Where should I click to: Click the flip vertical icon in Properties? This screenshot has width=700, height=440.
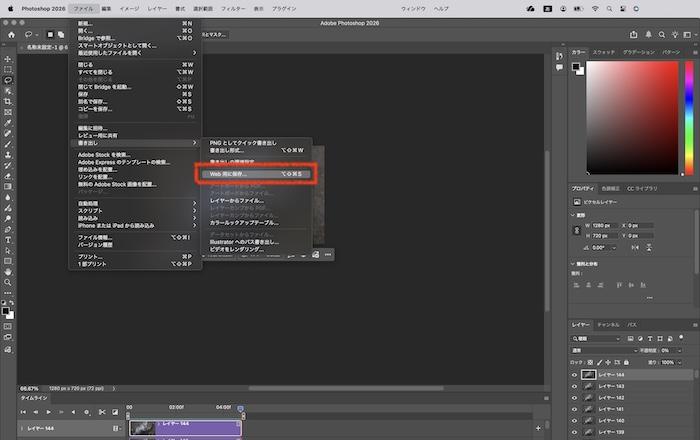coord(649,248)
